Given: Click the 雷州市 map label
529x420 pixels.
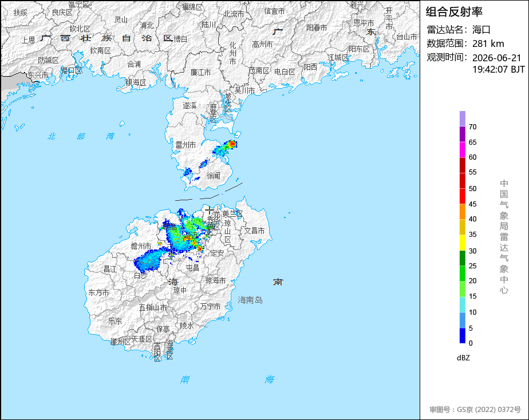Looking at the screenshot, I should [x=185, y=145].
